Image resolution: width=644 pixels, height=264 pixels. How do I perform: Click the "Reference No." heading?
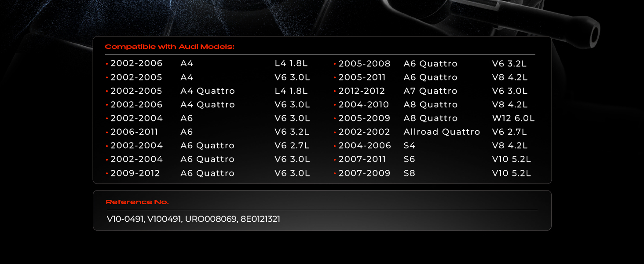click(x=137, y=202)
